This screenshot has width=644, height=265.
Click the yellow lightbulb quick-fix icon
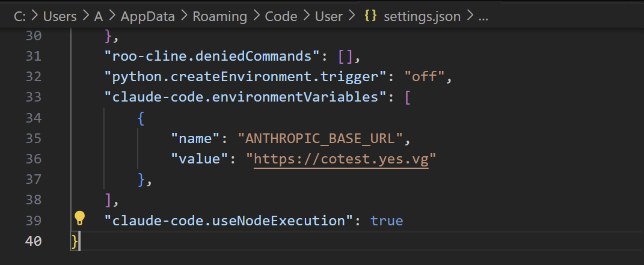tap(79, 218)
